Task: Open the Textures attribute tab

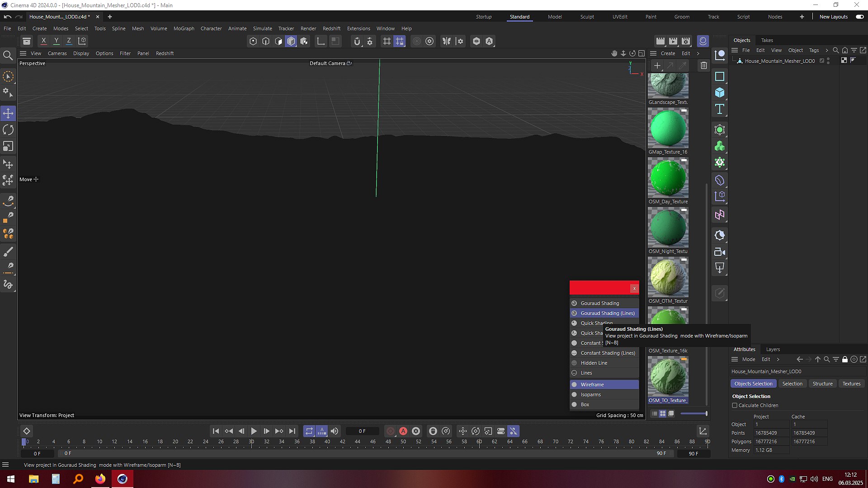Action: click(x=851, y=384)
